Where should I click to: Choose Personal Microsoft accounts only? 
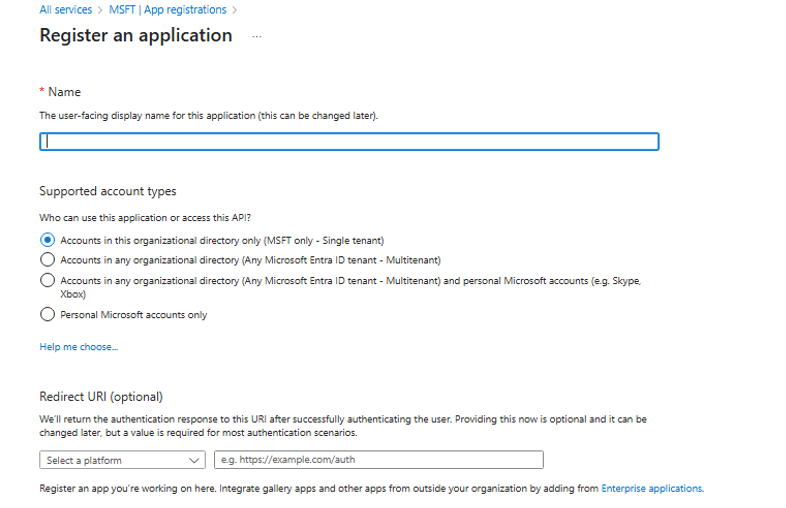point(47,314)
